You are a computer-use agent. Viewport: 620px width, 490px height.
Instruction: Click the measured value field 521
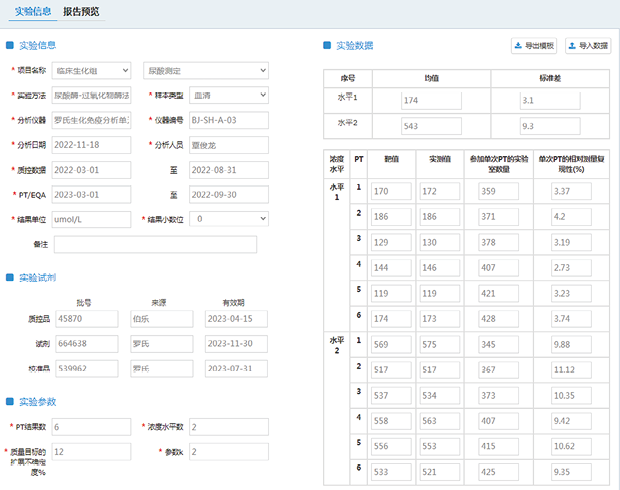pyautogui.click(x=440, y=472)
